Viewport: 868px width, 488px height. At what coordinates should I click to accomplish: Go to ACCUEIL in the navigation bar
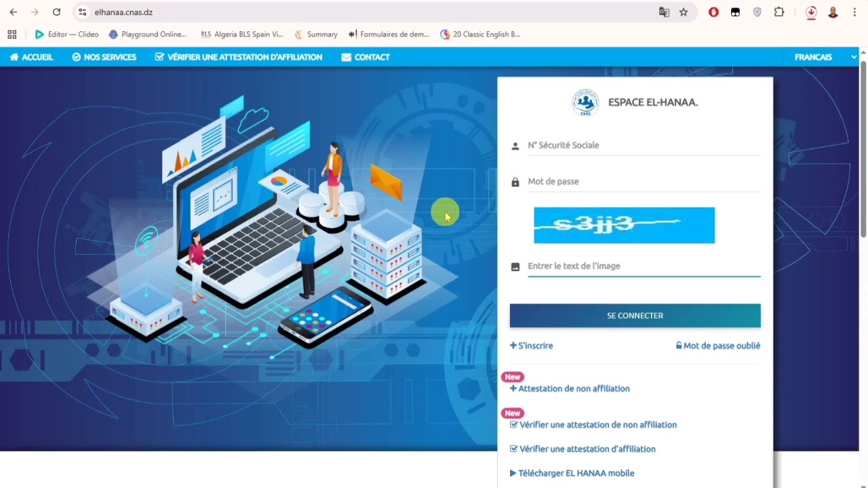31,57
